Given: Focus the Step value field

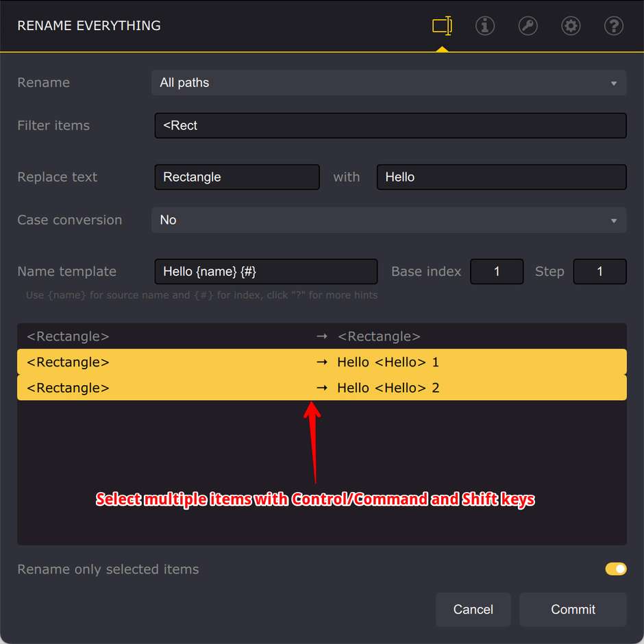Looking at the screenshot, I should pyautogui.click(x=599, y=271).
